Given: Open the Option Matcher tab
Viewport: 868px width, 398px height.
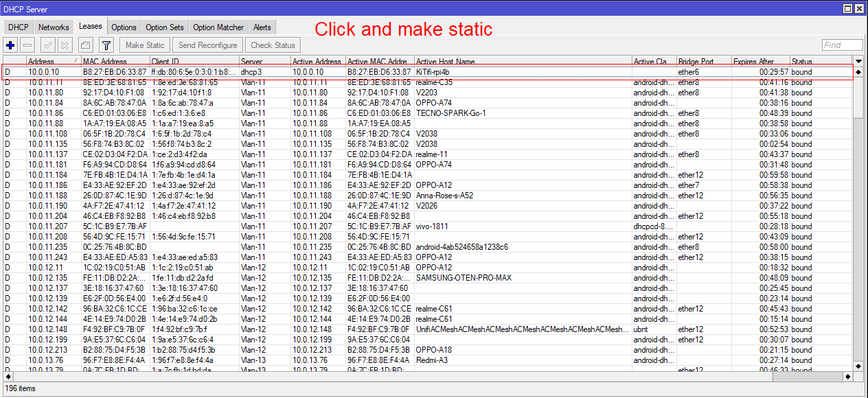Looking at the screenshot, I should [x=218, y=27].
